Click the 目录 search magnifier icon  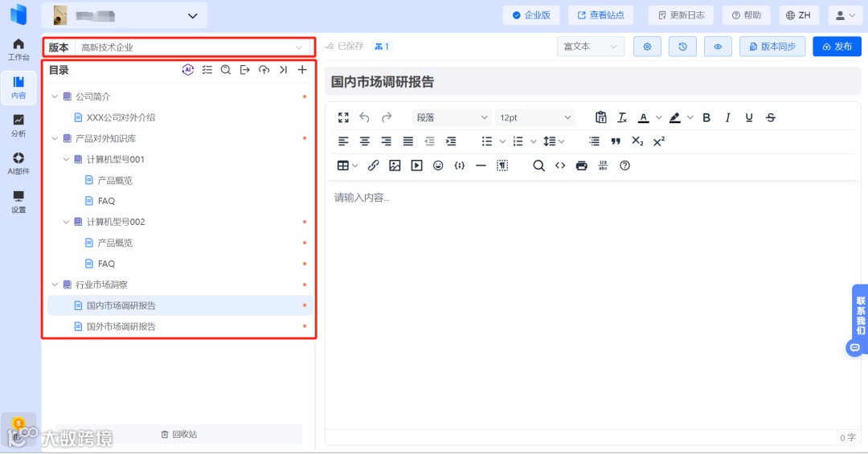tap(226, 70)
